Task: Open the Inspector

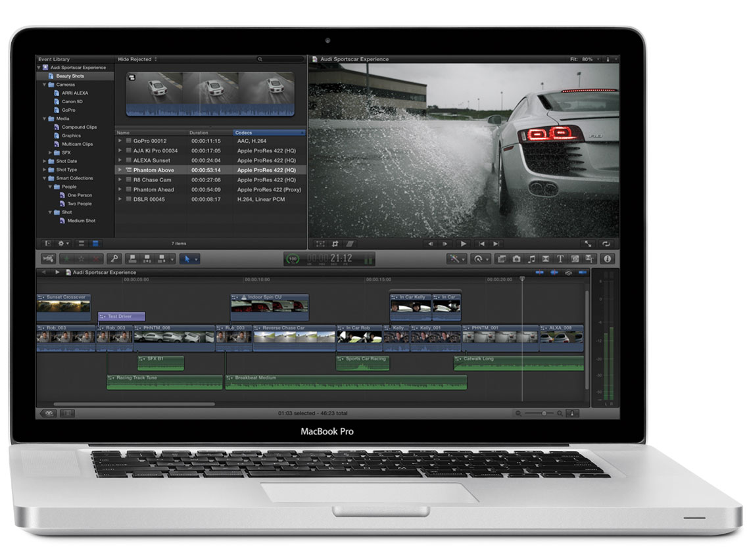Action: click(x=606, y=258)
